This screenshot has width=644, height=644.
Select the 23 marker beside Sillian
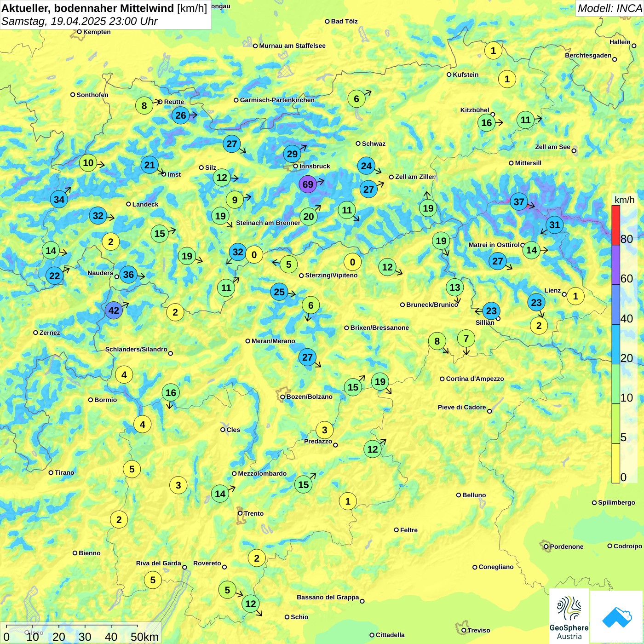click(491, 310)
